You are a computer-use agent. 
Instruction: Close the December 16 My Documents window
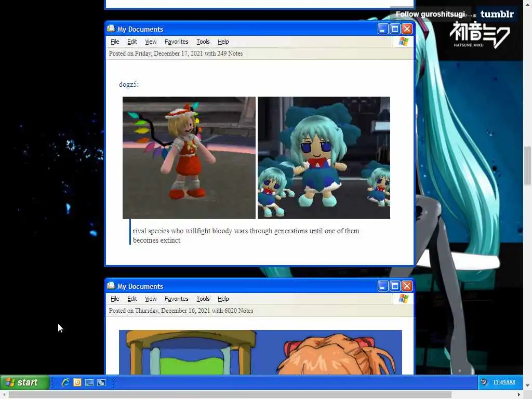click(x=407, y=286)
